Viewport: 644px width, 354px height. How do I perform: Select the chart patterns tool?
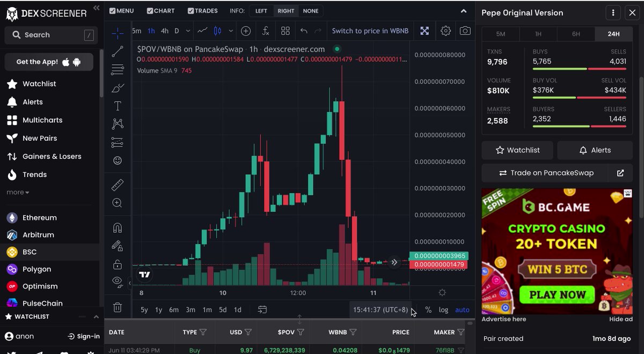(x=118, y=124)
